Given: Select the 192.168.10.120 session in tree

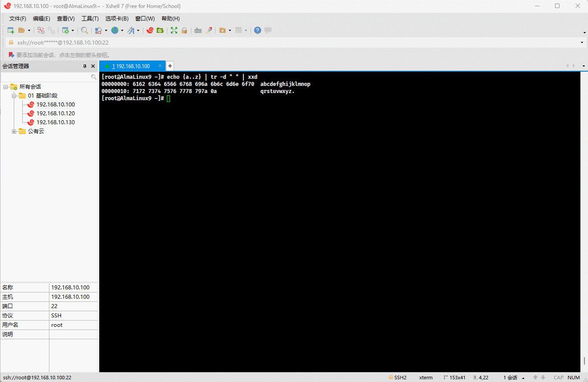Looking at the screenshot, I should coord(56,114).
